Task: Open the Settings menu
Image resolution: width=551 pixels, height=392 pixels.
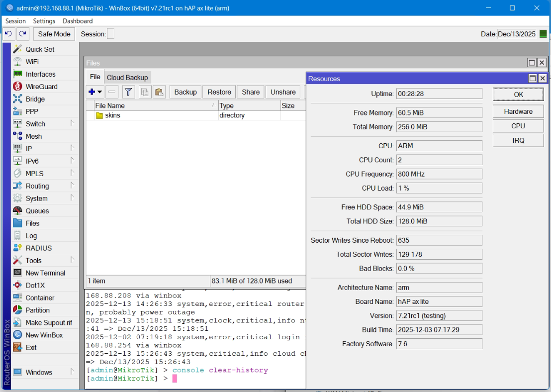Action: pyautogui.click(x=44, y=21)
